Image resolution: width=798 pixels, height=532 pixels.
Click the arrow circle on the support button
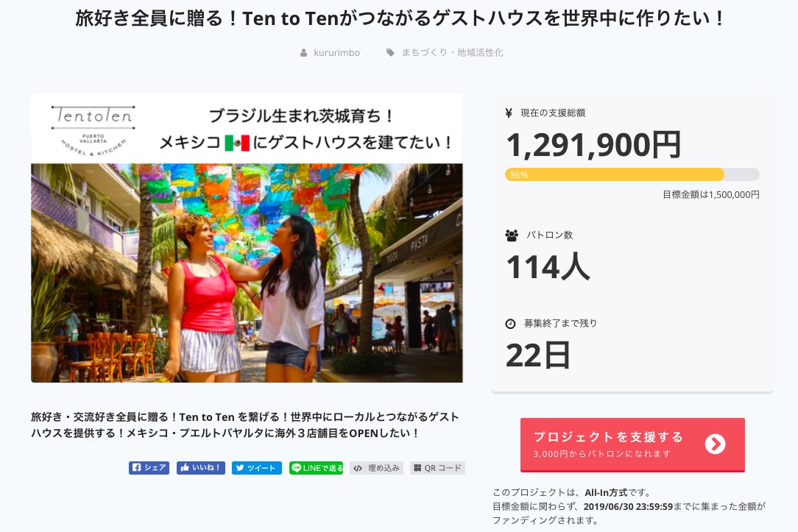point(715,444)
